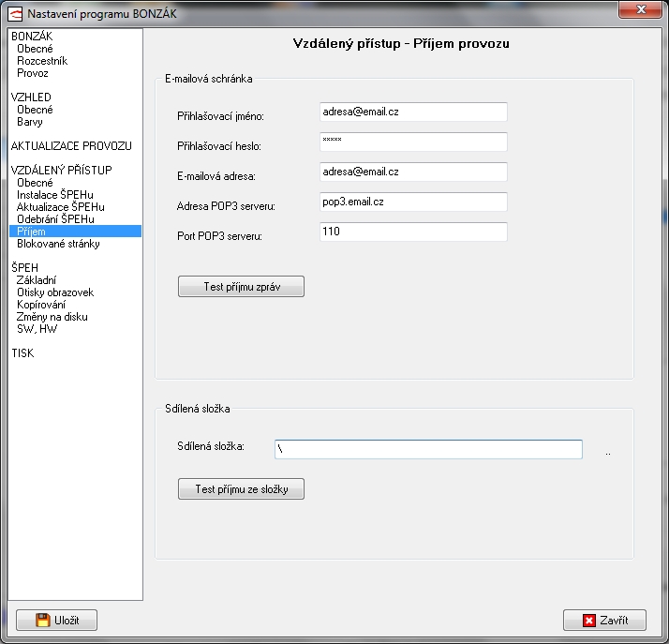Select the ŠPEH section heading
Screen dimensions: 669x644
(x=24, y=267)
